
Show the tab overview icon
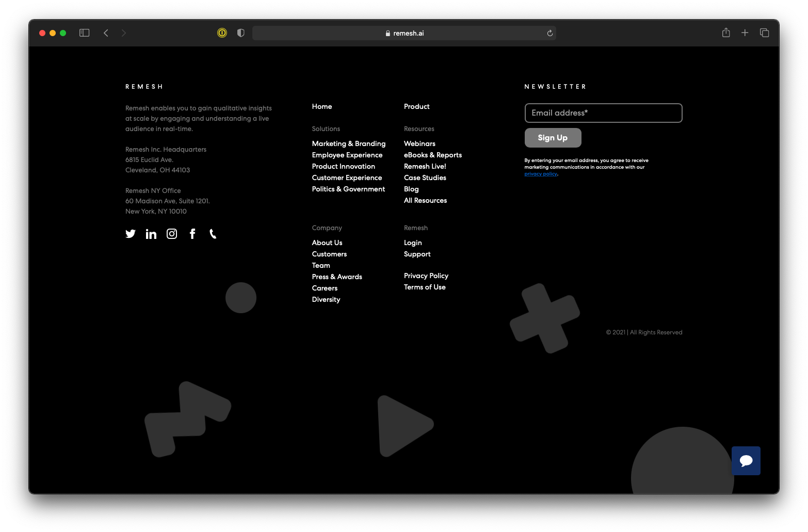coord(765,33)
